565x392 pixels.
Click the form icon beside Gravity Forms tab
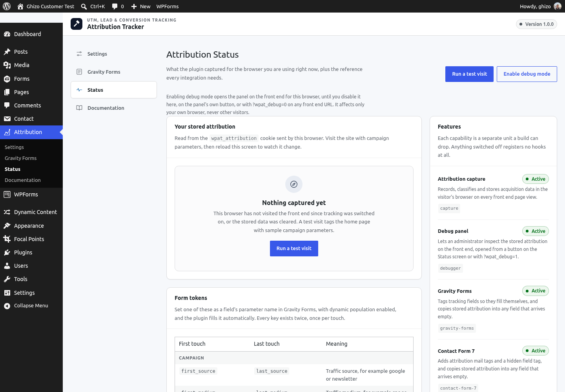tap(79, 72)
